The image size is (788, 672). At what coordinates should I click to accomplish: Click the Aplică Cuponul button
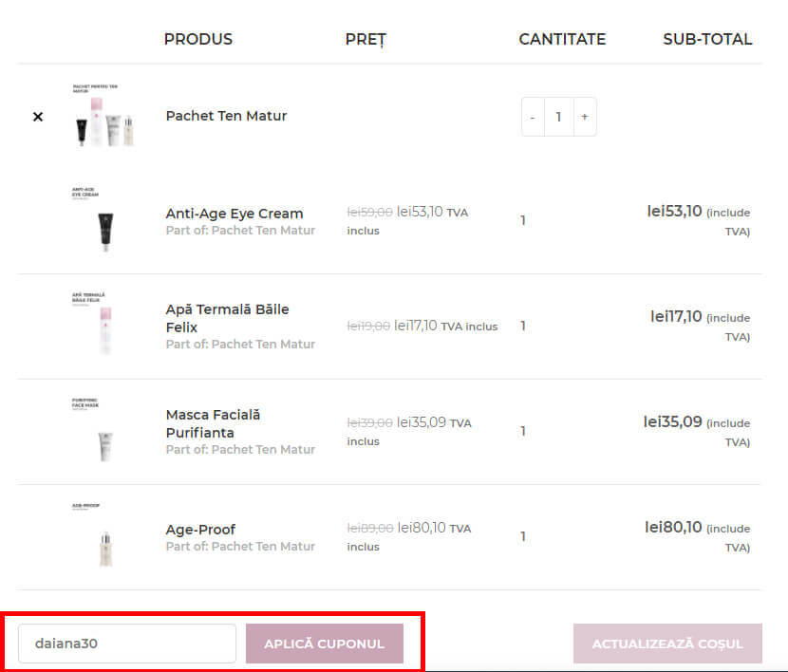(x=325, y=644)
